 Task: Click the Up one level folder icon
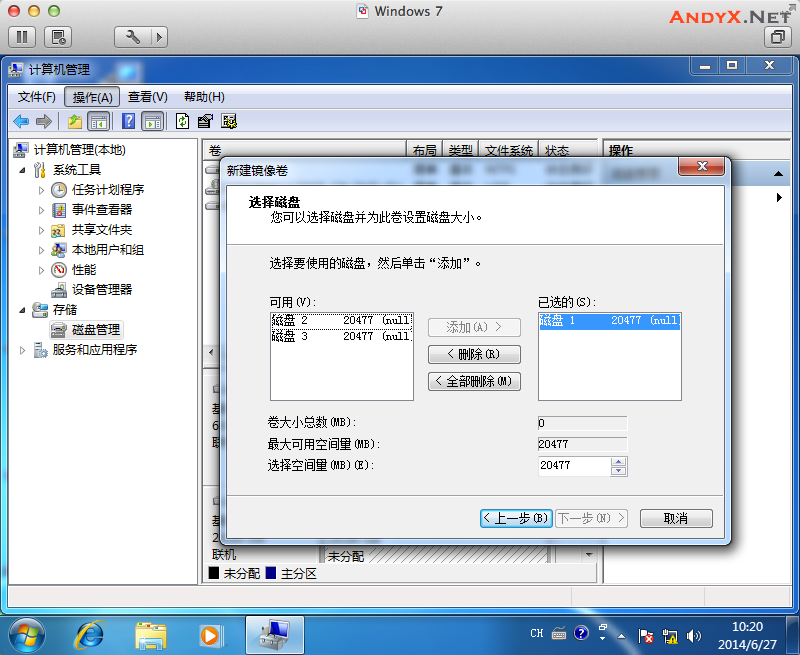point(74,121)
